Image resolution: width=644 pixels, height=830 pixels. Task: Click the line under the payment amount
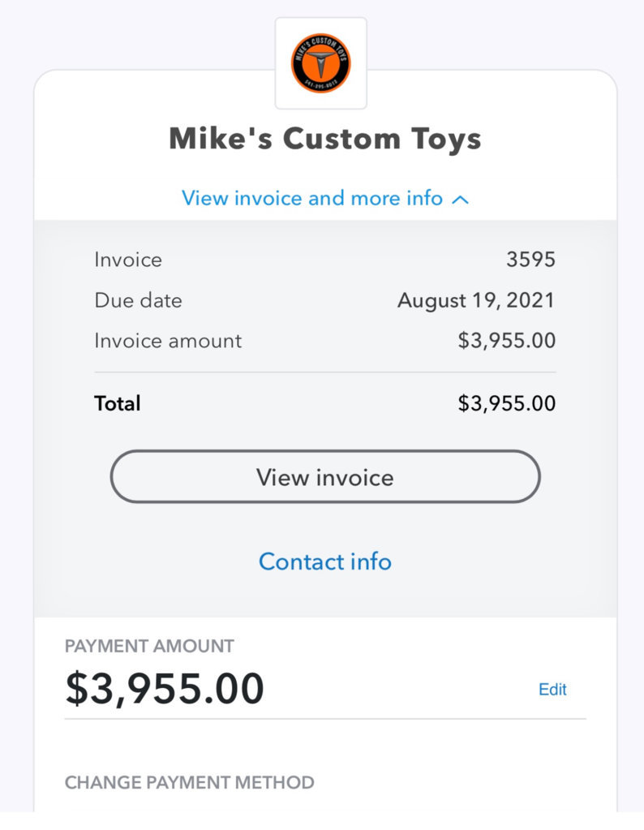(325, 719)
